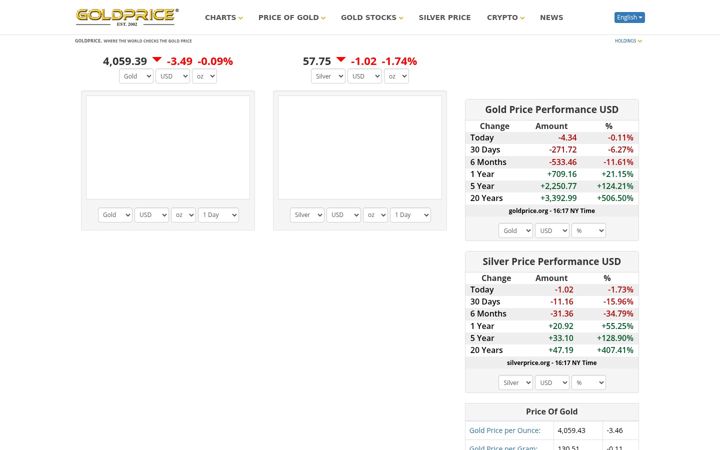Click the gold 1 Year percent +21.15%
This screenshot has width=720, height=450.
(617, 174)
